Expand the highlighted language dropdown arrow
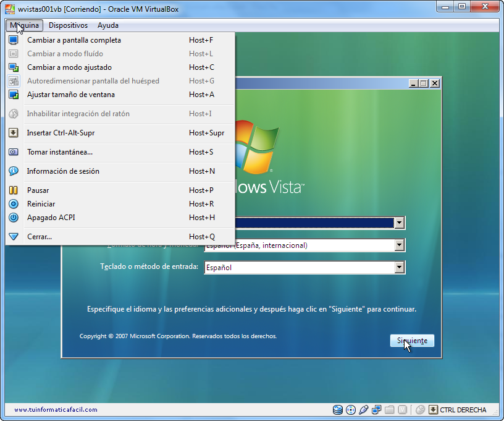Viewport: 504px width, 421px height. [399, 223]
